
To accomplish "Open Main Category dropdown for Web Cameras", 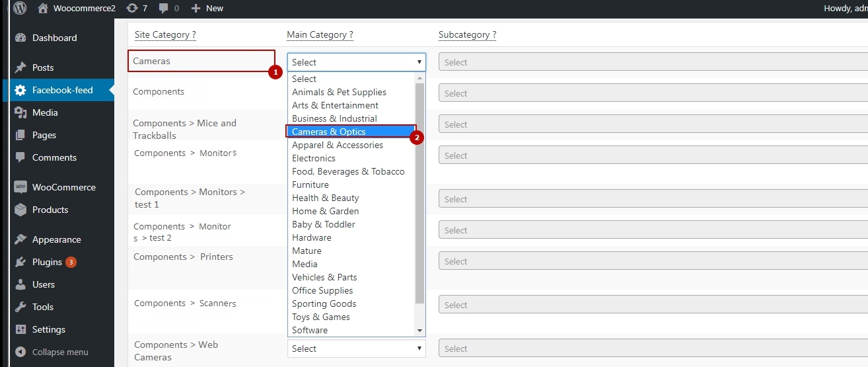I will coord(356,348).
